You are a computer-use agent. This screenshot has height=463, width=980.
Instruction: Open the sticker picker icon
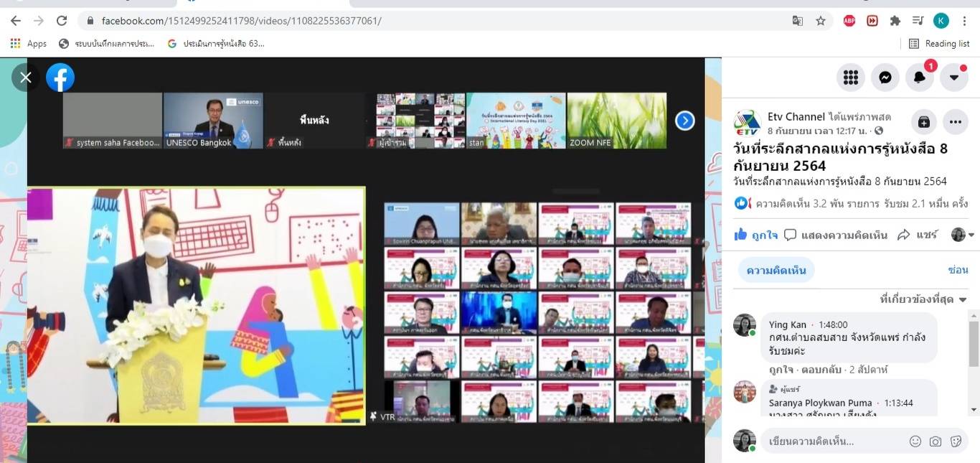coord(956,441)
